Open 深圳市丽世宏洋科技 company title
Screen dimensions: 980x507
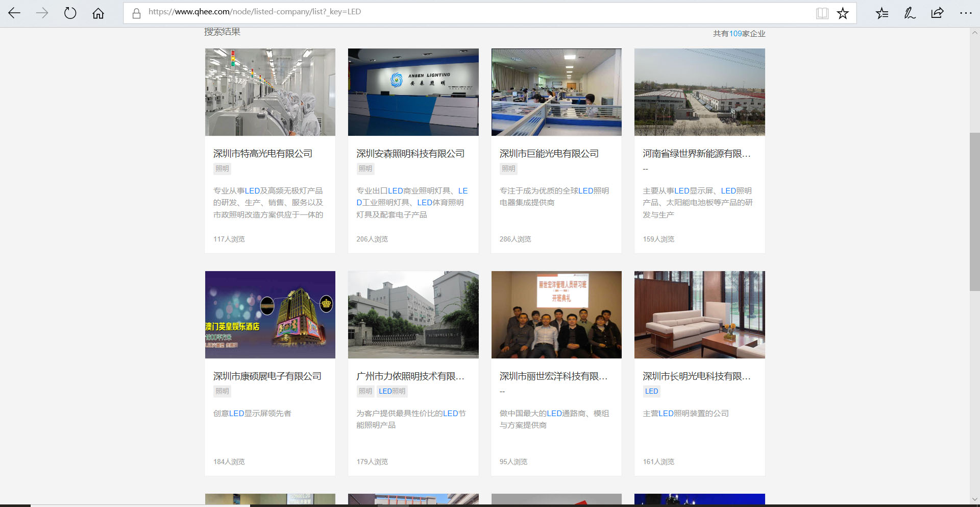pyautogui.click(x=553, y=376)
